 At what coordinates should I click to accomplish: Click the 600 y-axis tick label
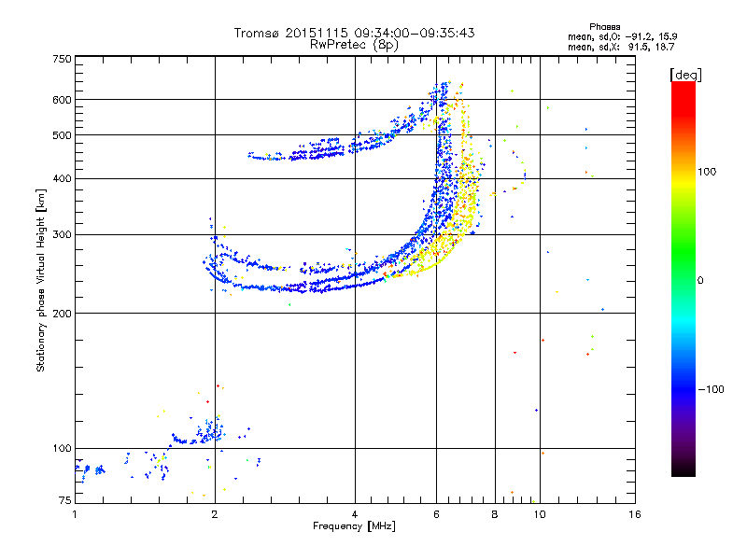62,100
